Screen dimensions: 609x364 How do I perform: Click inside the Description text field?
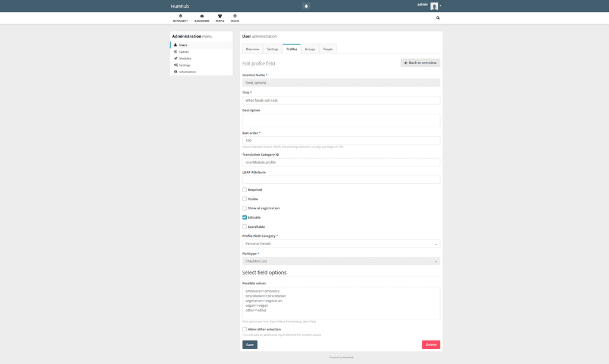[341, 120]
